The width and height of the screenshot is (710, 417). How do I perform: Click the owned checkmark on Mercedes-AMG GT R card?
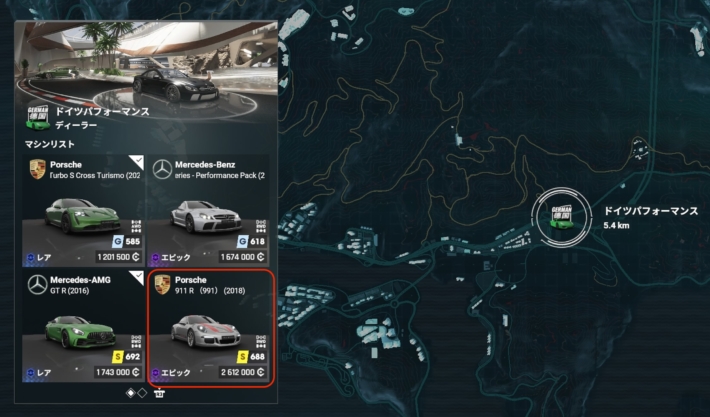coord(138,276)
